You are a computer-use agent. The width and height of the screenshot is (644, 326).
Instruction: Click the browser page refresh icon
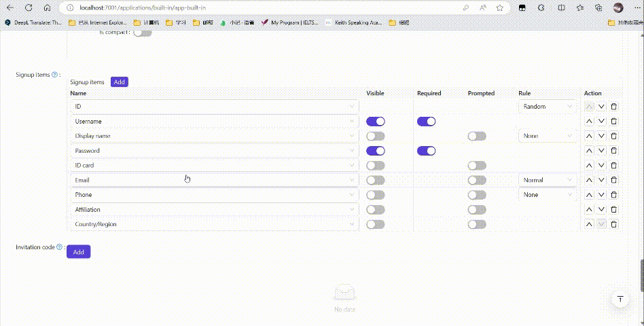(29, 7)
